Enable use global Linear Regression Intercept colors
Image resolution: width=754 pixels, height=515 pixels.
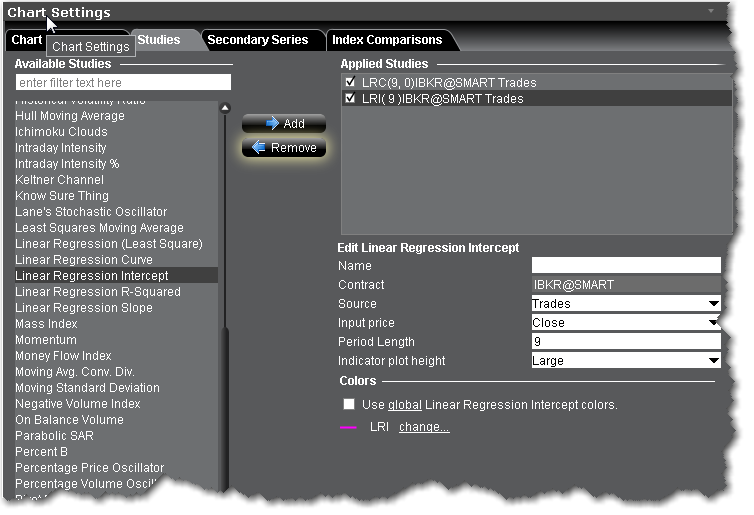click(349, 405)
